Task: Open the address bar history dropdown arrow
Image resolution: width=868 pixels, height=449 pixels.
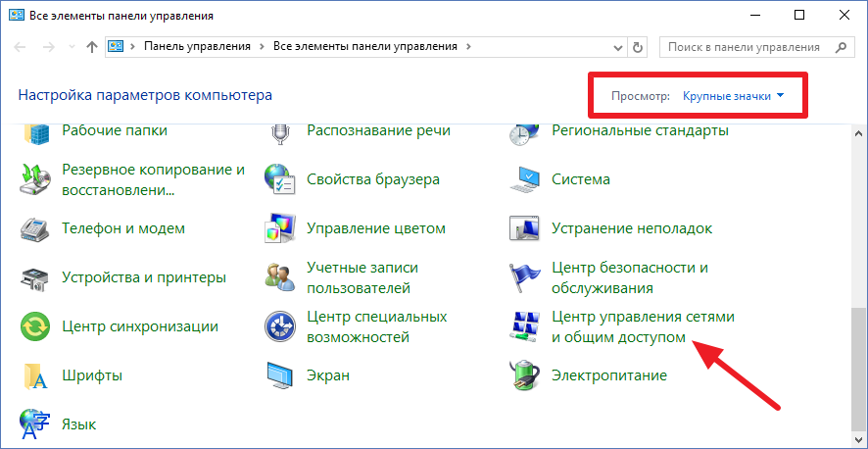Action: coord(615,46)
